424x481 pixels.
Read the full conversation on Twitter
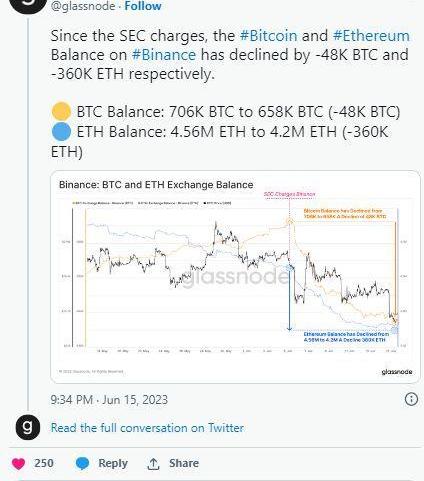coord(147,428)
